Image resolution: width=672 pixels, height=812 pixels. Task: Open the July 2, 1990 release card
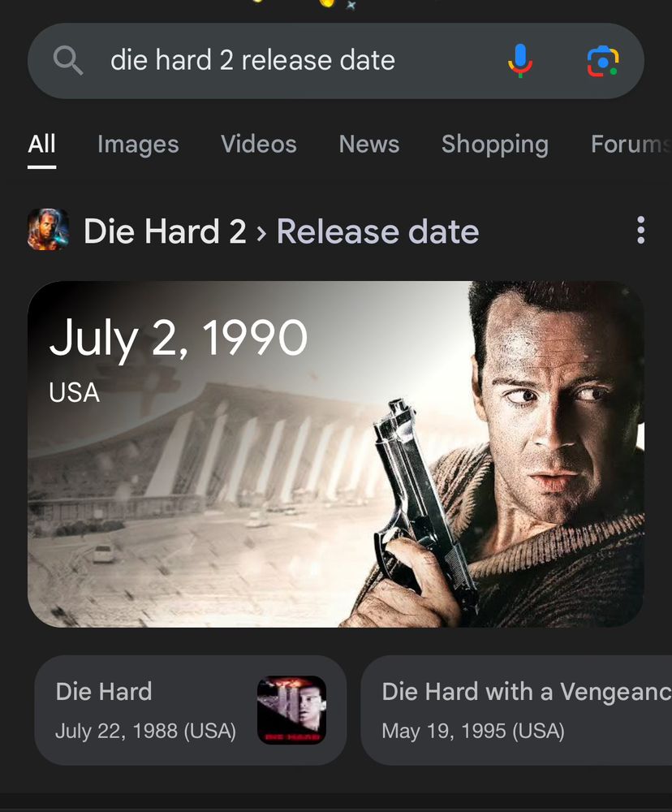(335, 454)
